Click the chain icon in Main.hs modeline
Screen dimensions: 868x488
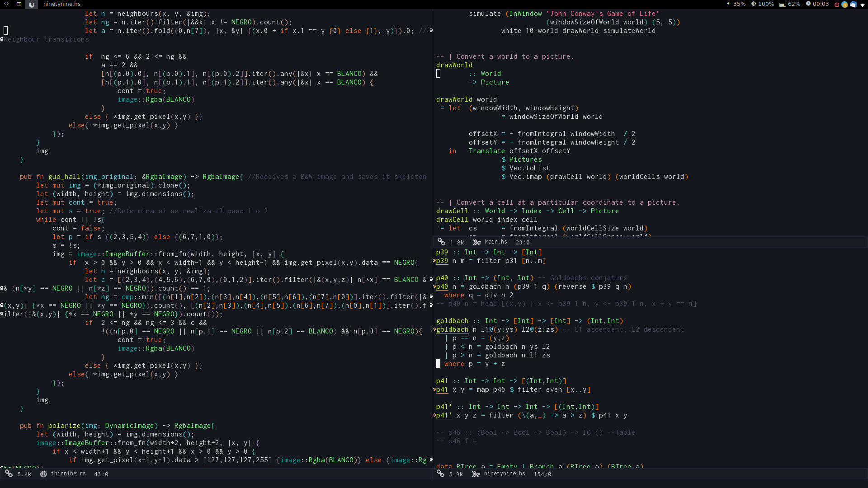[x=441, y=242]
